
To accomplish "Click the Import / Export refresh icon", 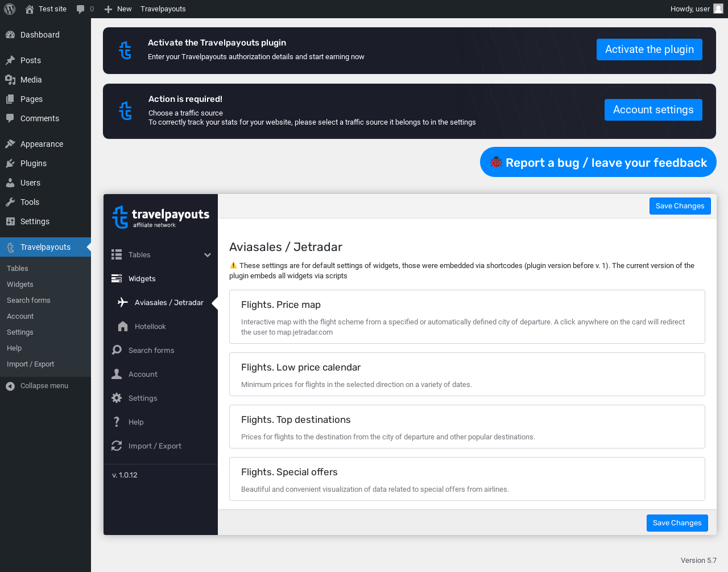I will [x=117, y=446].
